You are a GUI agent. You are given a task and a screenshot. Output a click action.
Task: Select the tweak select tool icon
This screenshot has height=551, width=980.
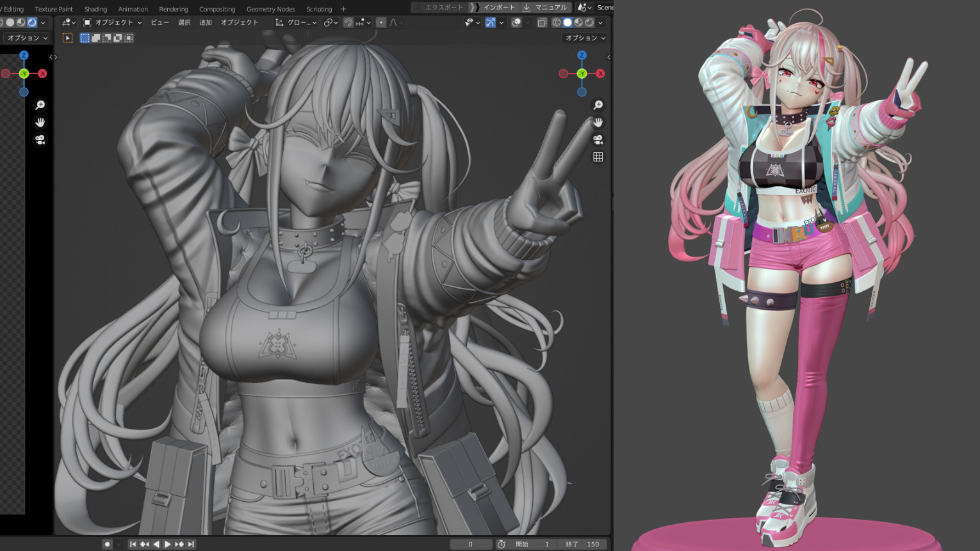click(x=67, y=38)
